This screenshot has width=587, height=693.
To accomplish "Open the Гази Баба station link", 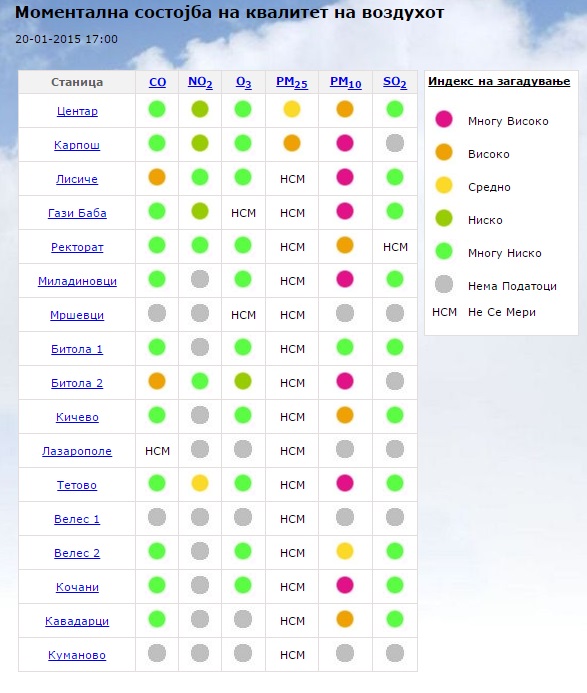I will pyautogui.click(x=77, y=213).
